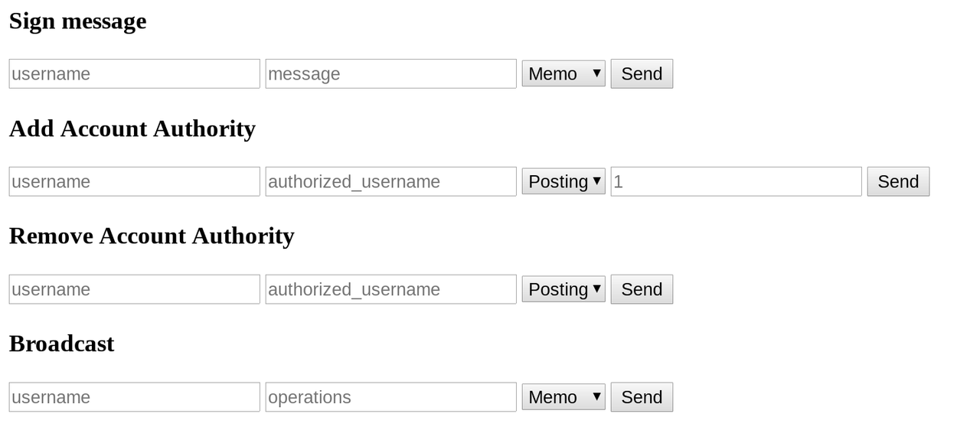Click username field under Remove Account Authority
This screenshot has width=980, height=430.
(x=134, y=289)
